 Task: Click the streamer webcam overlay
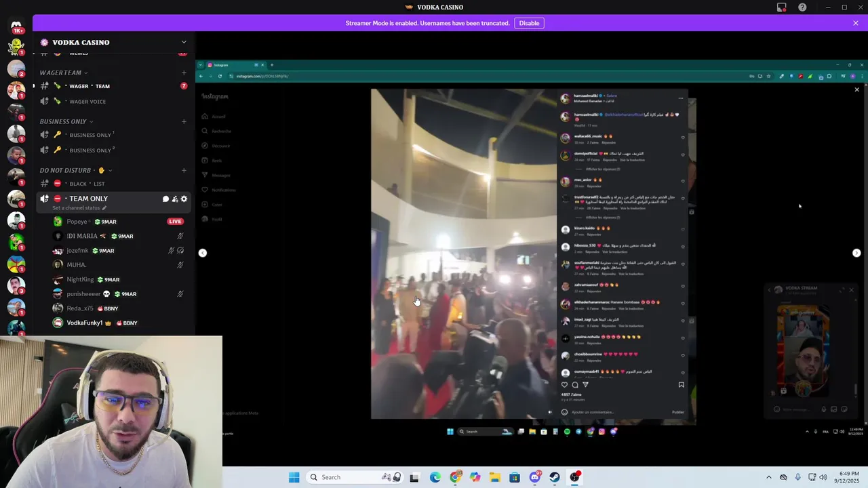coord(111,411)
